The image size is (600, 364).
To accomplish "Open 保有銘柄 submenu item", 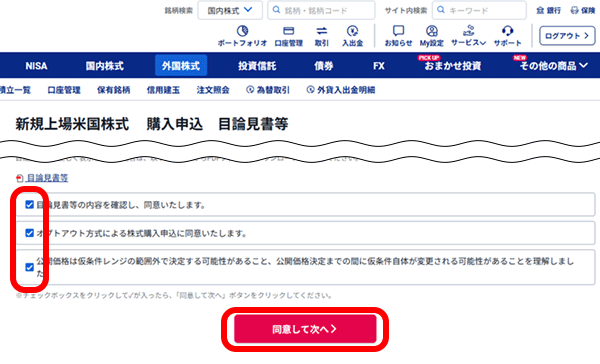I will coord(114,90).
